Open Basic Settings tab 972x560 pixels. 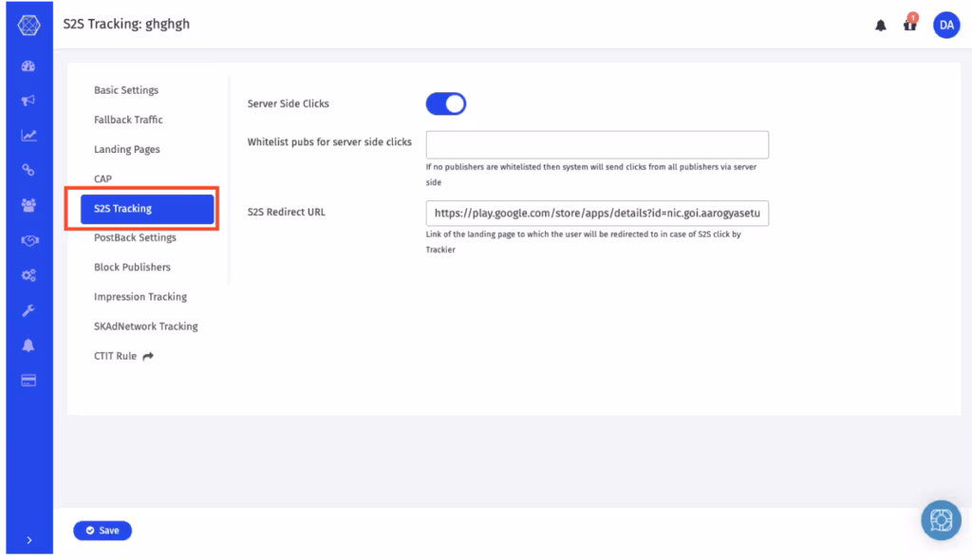pyautogui.click(x=126, y=90)
